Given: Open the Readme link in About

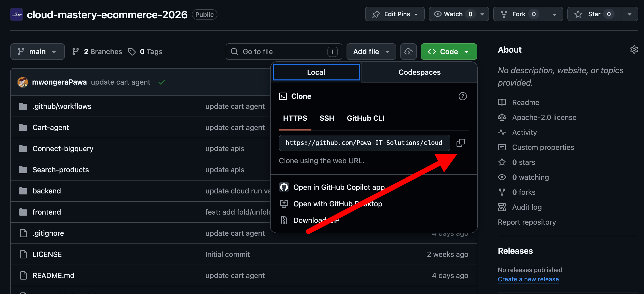Looking at the screenshot, I should tap(525, 102).
